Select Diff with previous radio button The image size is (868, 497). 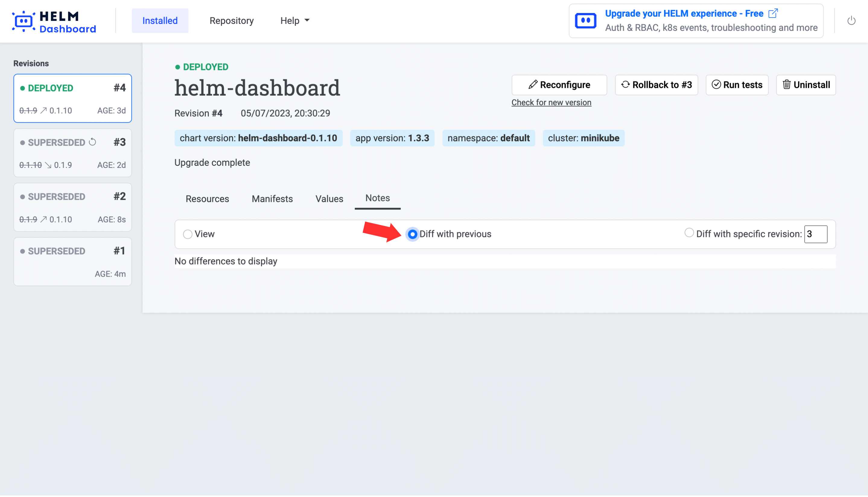tap(412, 234)
